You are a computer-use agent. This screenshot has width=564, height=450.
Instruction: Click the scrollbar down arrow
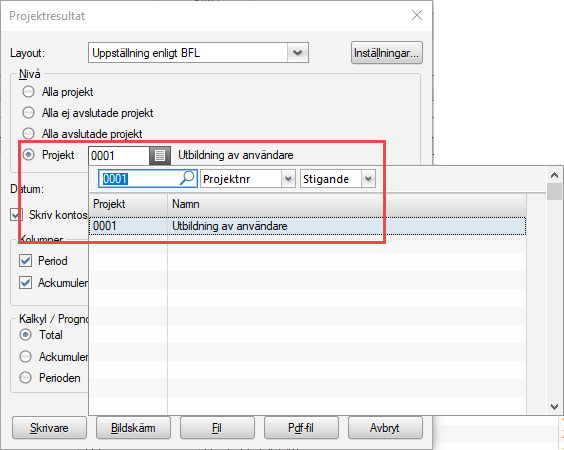click(554, 407)
